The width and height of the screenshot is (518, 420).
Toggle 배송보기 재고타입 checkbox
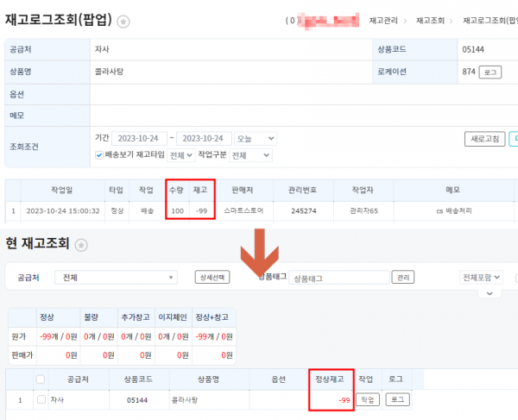coord(99,155)
